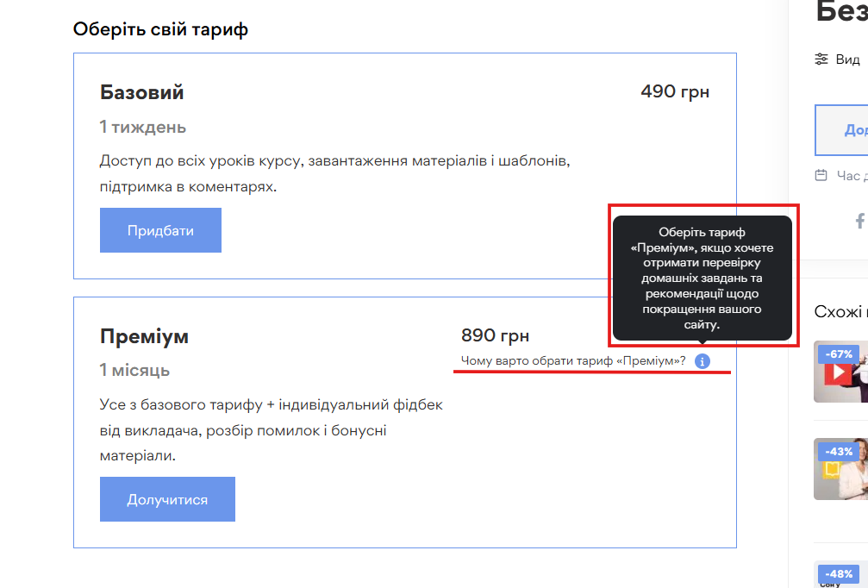This screenshot has height=588, width=868.
Task: Click the blue info icon beside Premium question
Action: pyautogui.click(x=703, y=361)
